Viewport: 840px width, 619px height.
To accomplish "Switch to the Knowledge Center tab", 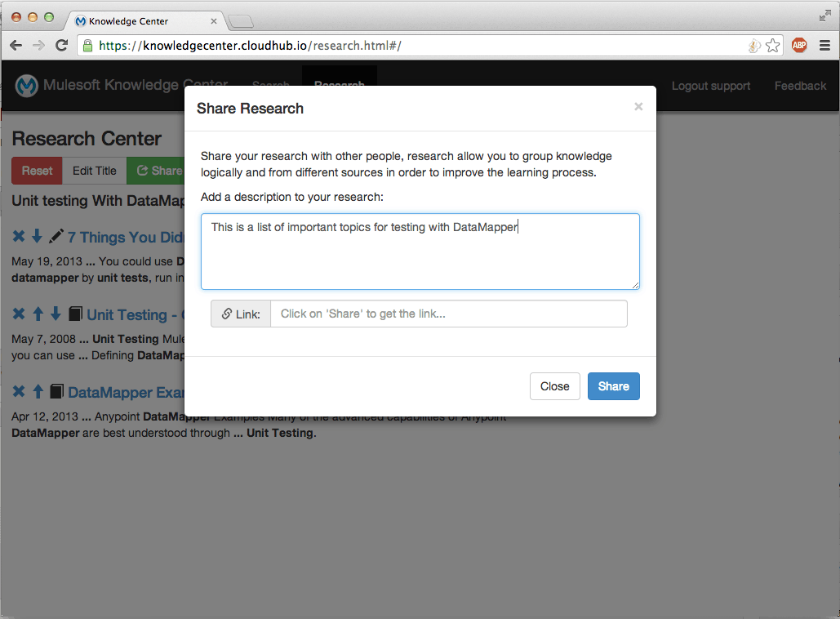I will coord(131,21).
